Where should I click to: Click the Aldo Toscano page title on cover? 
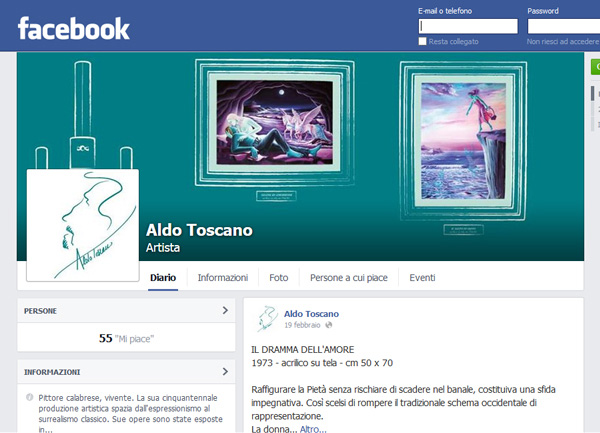pyautogui.click(x=199, y=230)
